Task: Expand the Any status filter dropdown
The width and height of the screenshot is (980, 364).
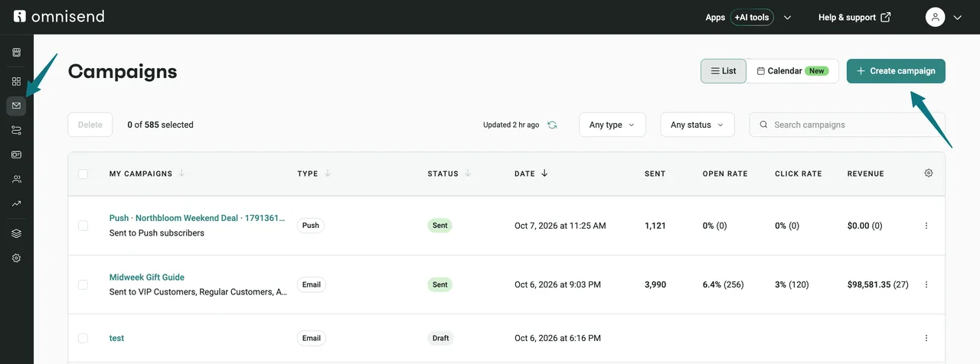Action: click(x=697, y=125)
